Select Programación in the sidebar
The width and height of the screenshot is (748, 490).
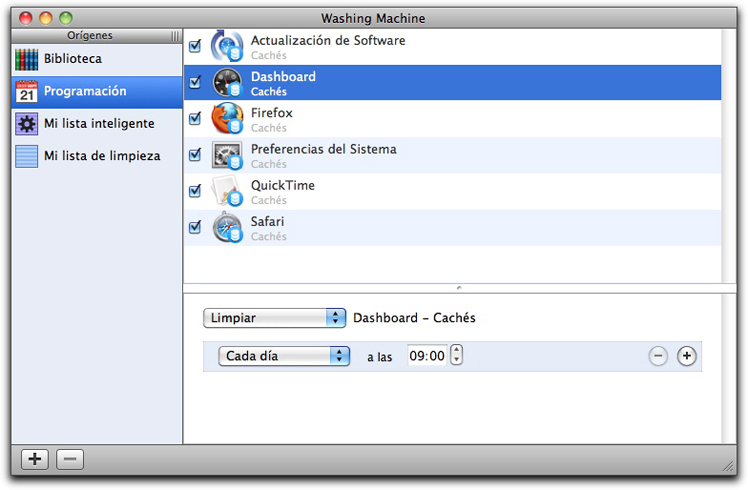click(97, 91)
